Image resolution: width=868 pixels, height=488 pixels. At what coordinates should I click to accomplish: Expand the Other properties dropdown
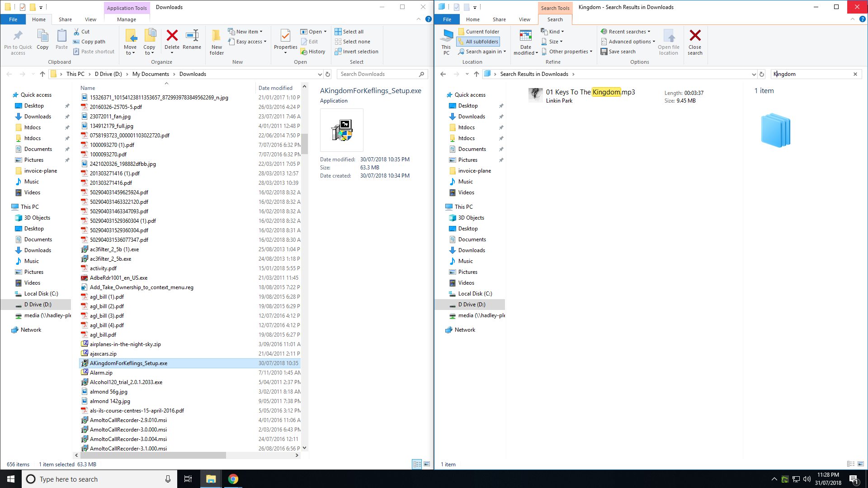(x=567, y=52)
